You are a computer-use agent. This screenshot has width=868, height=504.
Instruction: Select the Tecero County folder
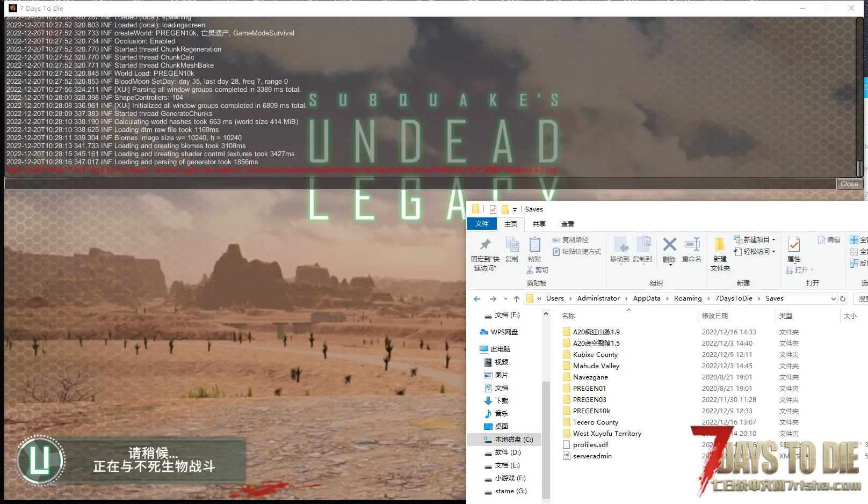tap(595, 422)
